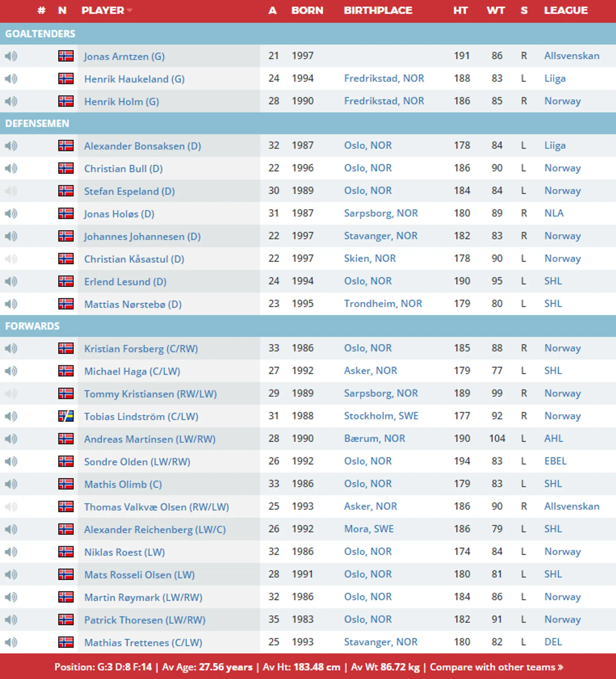Open NLA league link for Holøs
Viewport: 616px width, 679px height.
coord(554,213)
